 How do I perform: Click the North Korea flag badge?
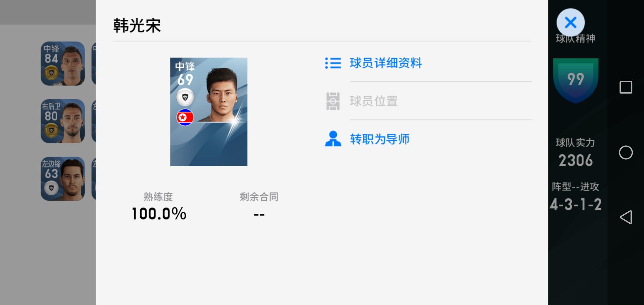click(185, 117)
